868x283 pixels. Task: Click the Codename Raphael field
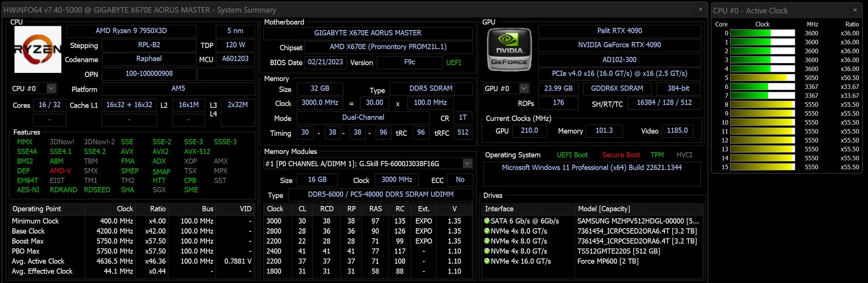click(149, 59)
